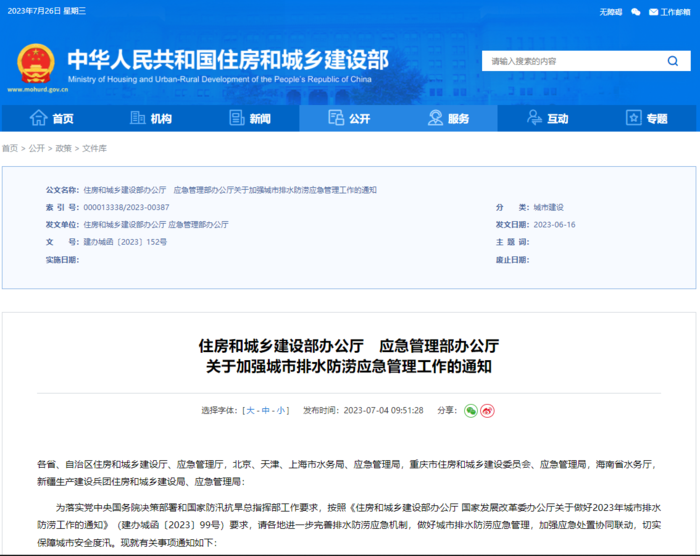
Task: Click the date 2023年7月26日 星期三
Action: point(46,11)
